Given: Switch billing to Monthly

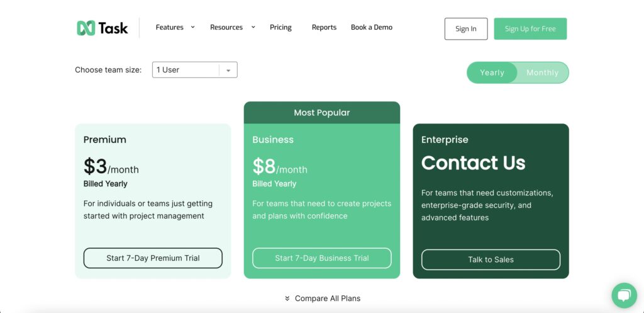Looking at the screenshot, I should coord(542,73).
